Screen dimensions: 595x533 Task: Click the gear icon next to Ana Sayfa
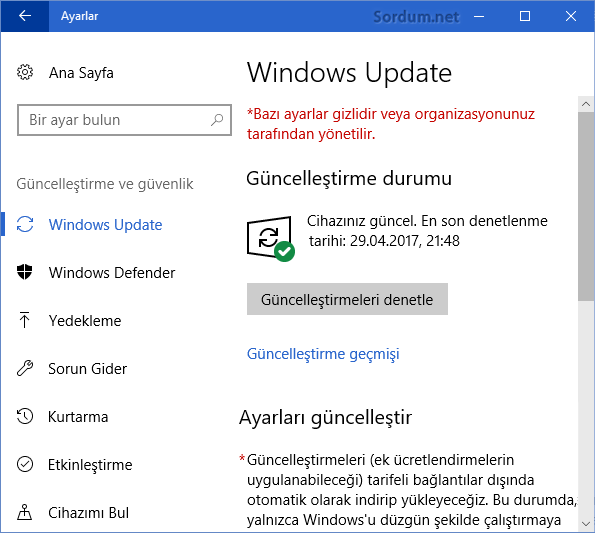pos(25,72)
